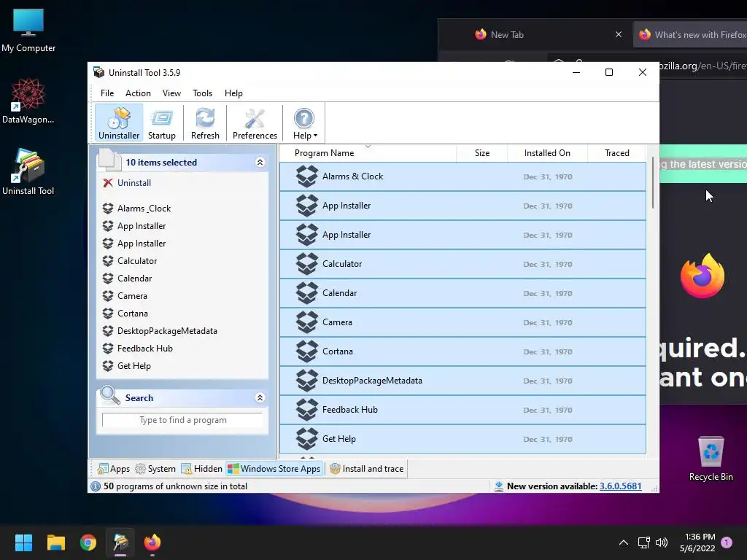Launch Chrome from the taskbar
The height and width of the screenshot is (560, 747).
(x=88, y=542)
